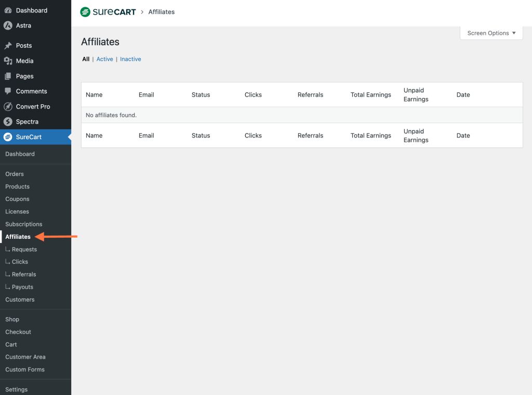
Task: Filter affiliates by Active status
Action: point(104,59)
